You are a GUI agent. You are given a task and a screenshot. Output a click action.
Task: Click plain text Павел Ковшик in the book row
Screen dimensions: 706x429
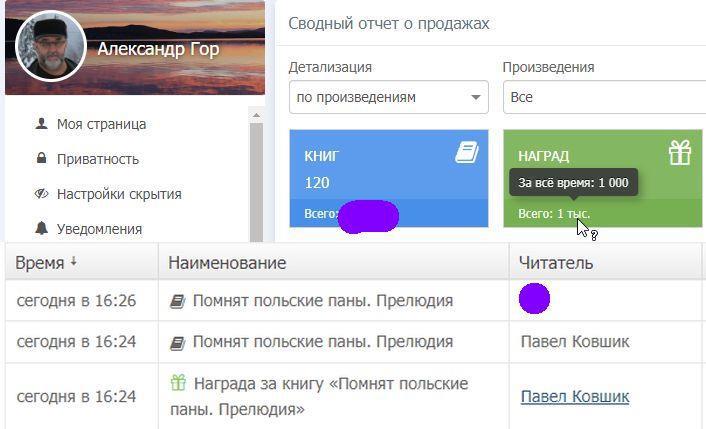tap(575, 342)
